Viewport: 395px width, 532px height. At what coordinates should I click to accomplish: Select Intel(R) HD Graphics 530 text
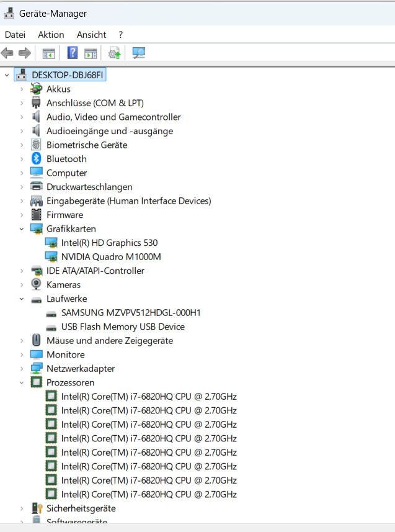tap(109, 243)
